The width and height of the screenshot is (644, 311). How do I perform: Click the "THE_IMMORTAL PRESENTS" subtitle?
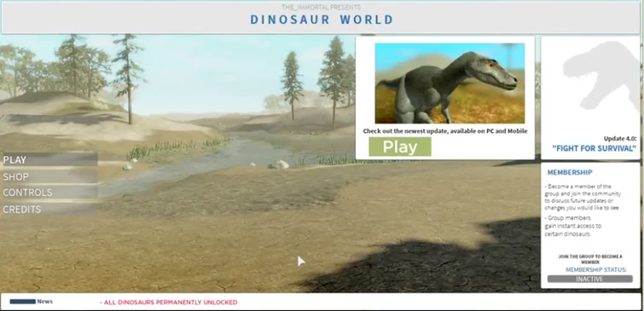click(322, 8)
